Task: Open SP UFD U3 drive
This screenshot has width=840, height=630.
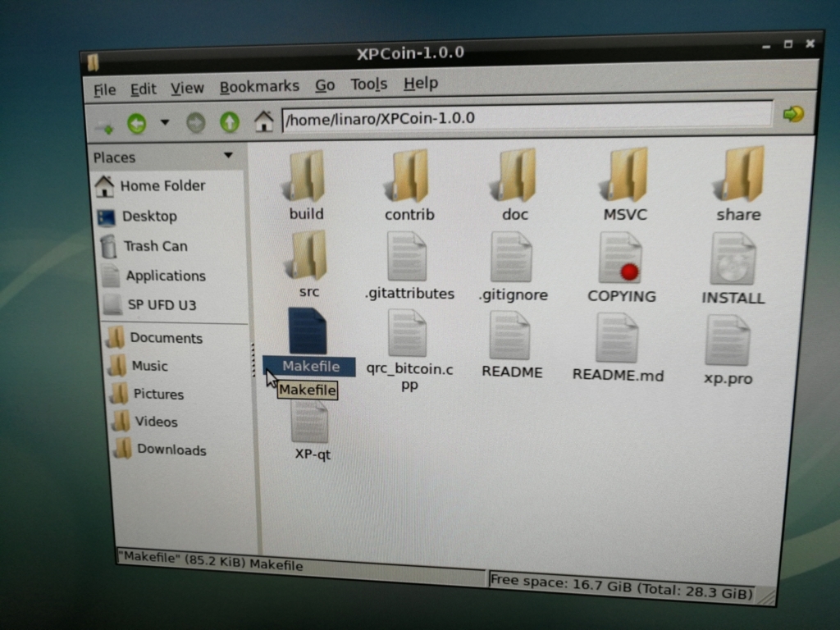Action: (150, 305)
